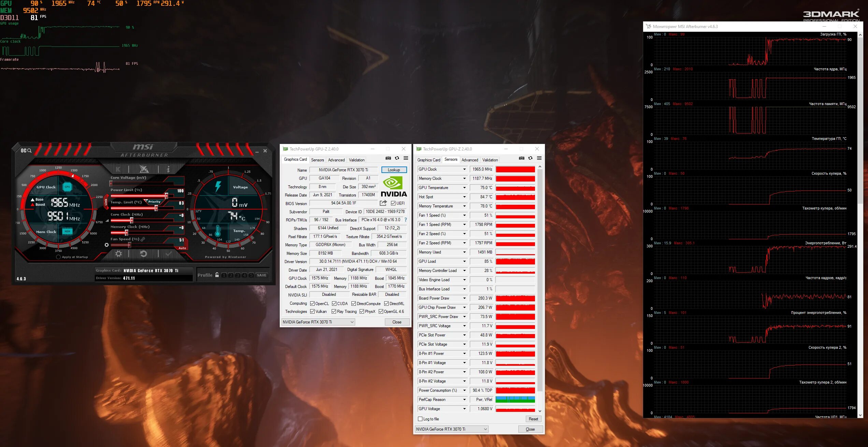Expand the GPU Voltage sensor dropdown
The width and height of the screenshot is (868, 447).
pyautogui.click(x=464, y=409)
